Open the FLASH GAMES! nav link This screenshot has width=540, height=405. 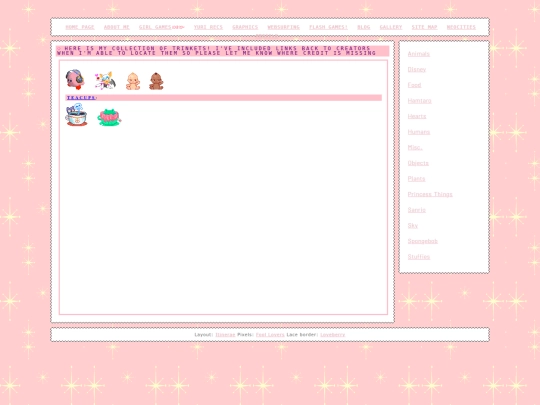(x=328, y=27)
